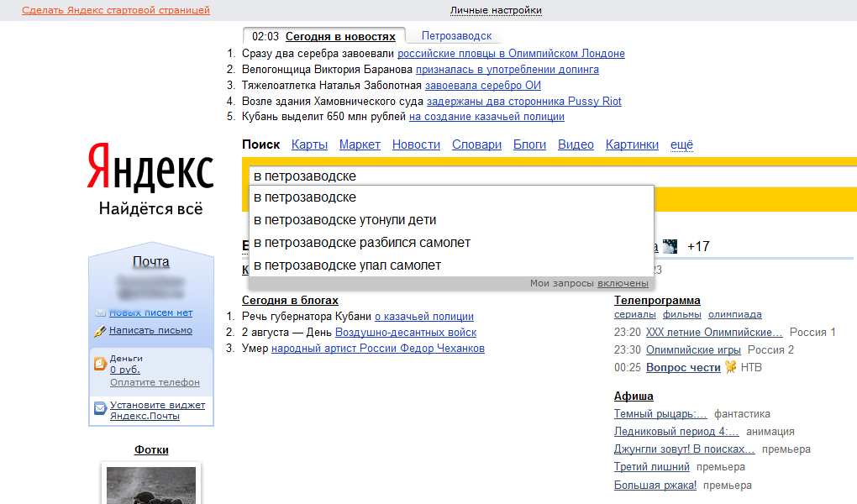Screen dimensions: 857x504
Task: Click Сделать Яндекс стартовой страницей link
Action: tap(116, 10)
